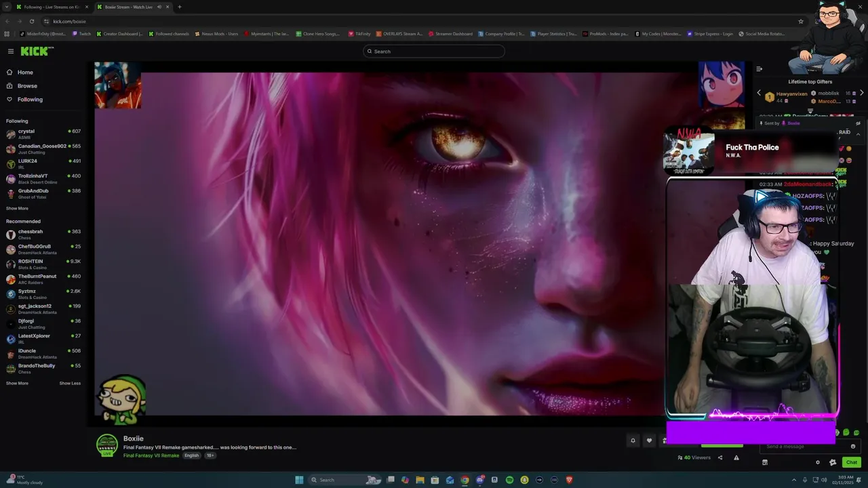Viewport: 868px width, 488px height.
Task: Open the Final Fantasy VII Remake category link
Action: pos(151,455)
